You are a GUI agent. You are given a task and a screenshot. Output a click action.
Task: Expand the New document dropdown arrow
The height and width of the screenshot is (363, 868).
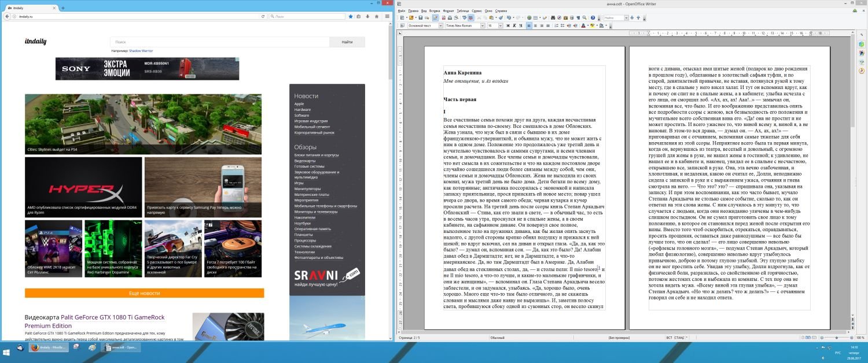(x=407, y=18)
